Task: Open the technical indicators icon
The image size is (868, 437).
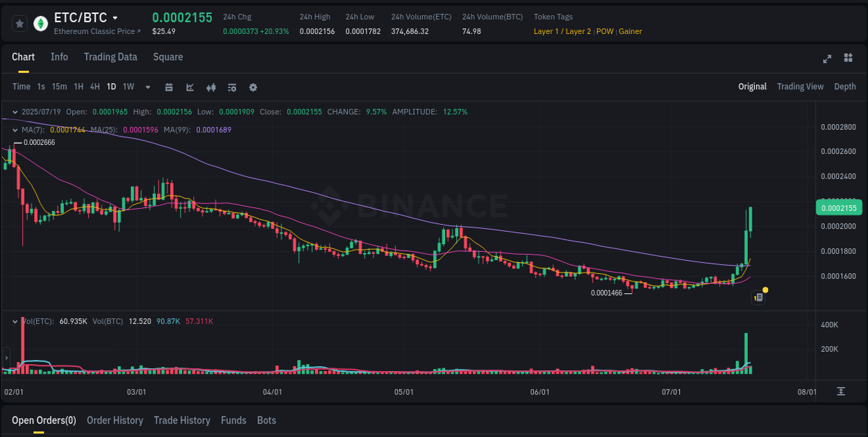Action: point(231,87)
